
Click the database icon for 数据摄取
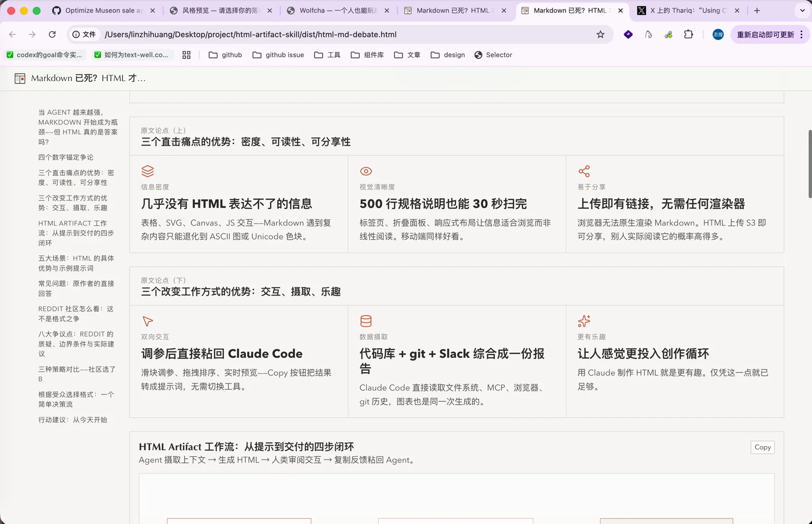click(366, 321)
